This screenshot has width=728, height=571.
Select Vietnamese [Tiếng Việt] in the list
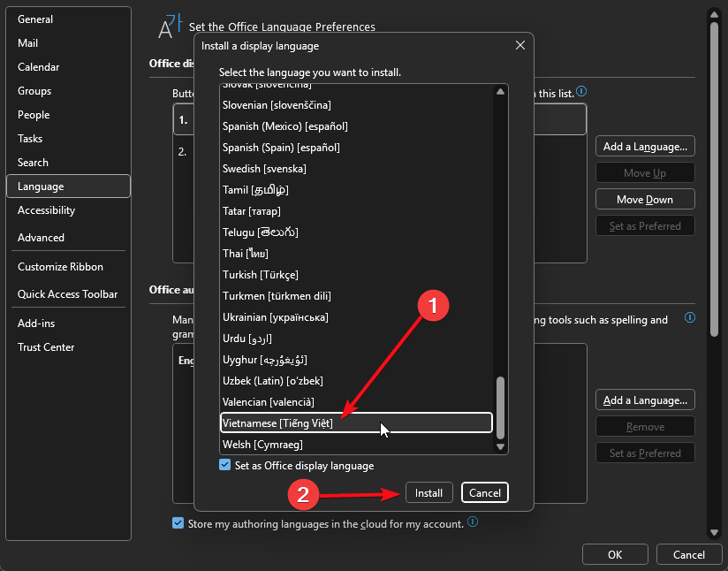[356, 423]
